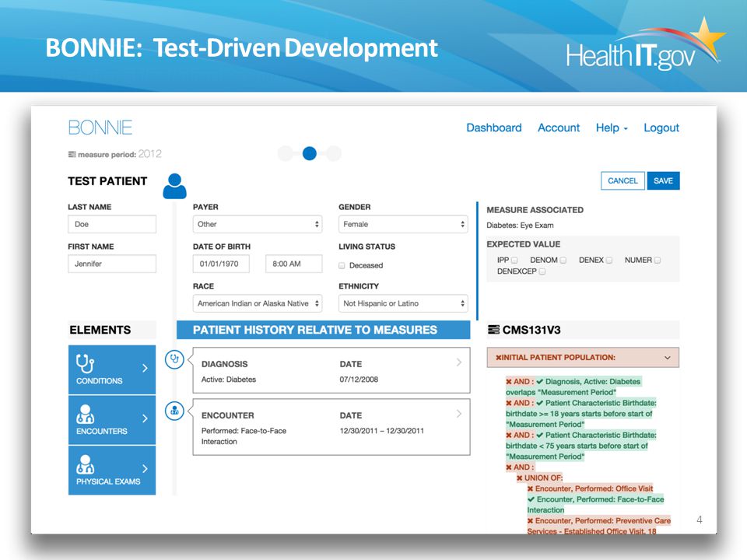
Task: Expand the Physical Exams elements tile
Action: 112,470
